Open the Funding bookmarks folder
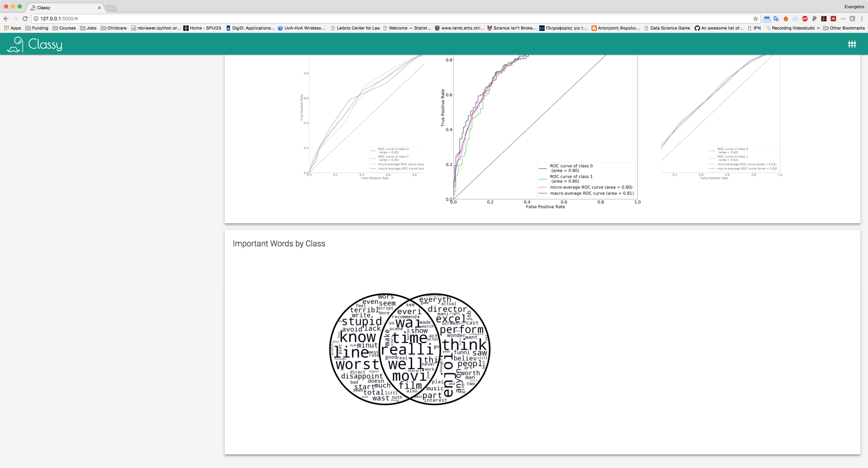This screenshot has height=468, width=868. point(37,28)
